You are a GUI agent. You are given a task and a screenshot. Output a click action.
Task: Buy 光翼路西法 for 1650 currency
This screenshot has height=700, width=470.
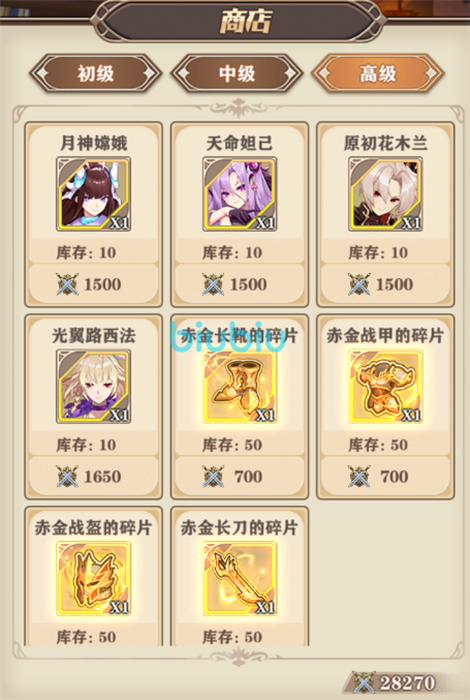pos(93,477)
